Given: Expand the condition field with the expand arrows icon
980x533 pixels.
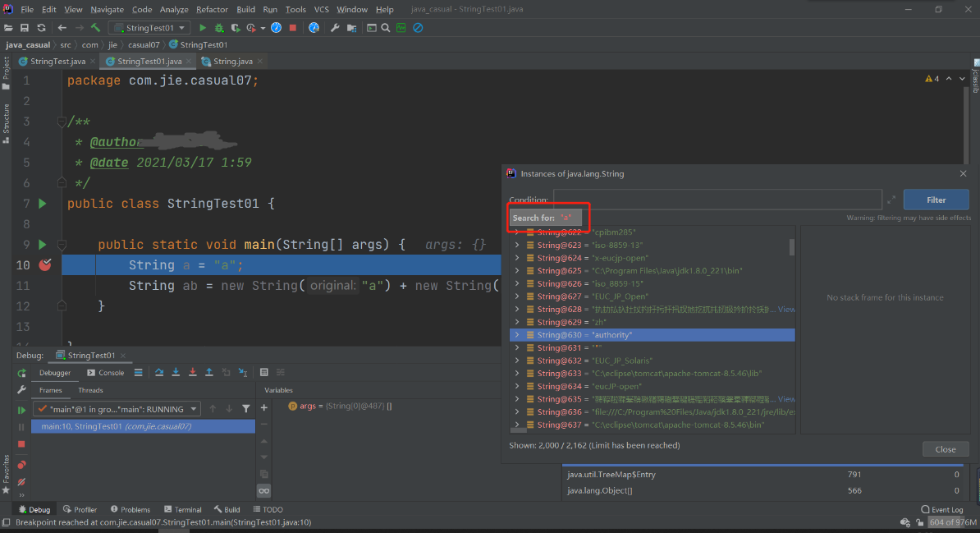Looking at the screenshot, I should point(891,200).
